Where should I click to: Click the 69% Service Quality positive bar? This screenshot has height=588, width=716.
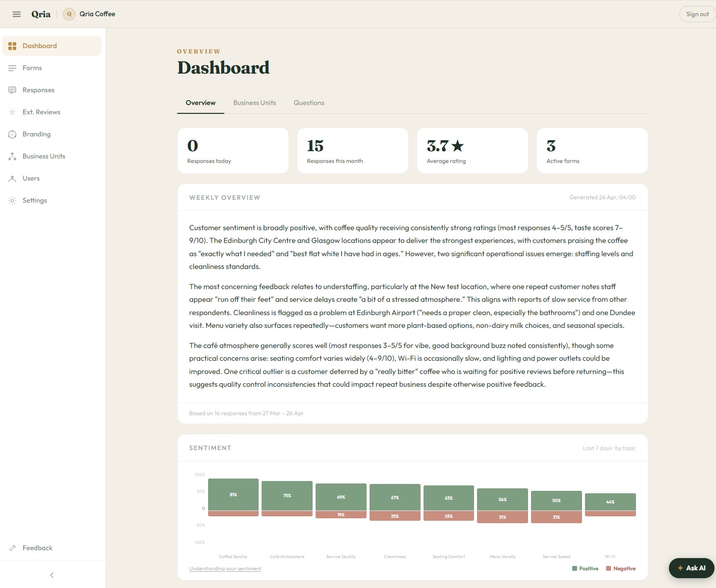tap(341, 497)
